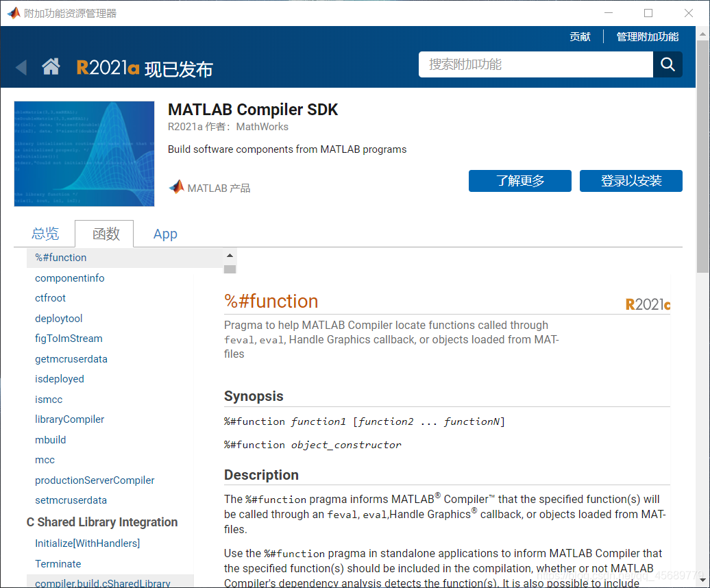Go back using the left arrow icon
Viewport: 710px width, 588px height.
(21, 68)
